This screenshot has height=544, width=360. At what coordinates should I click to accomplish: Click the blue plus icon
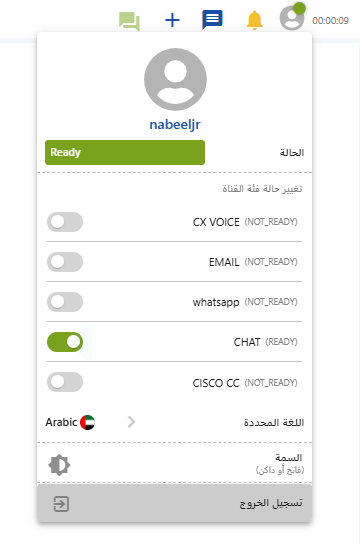click(172, 20)
